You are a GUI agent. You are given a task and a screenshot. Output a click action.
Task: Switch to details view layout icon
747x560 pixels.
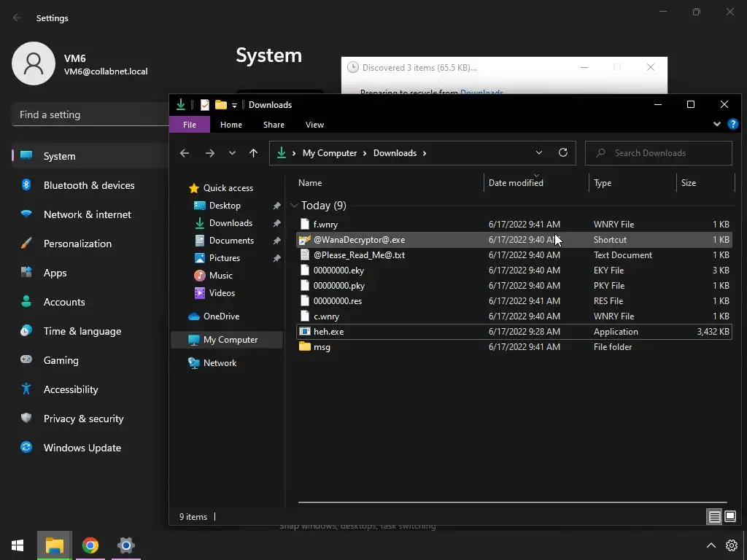pos(715,516)
